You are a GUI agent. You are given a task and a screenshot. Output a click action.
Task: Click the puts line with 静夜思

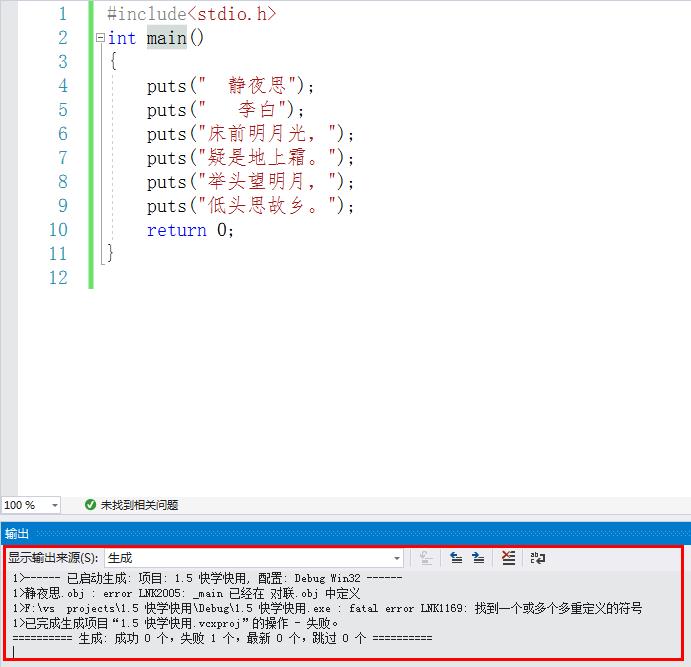coord(230,85)
